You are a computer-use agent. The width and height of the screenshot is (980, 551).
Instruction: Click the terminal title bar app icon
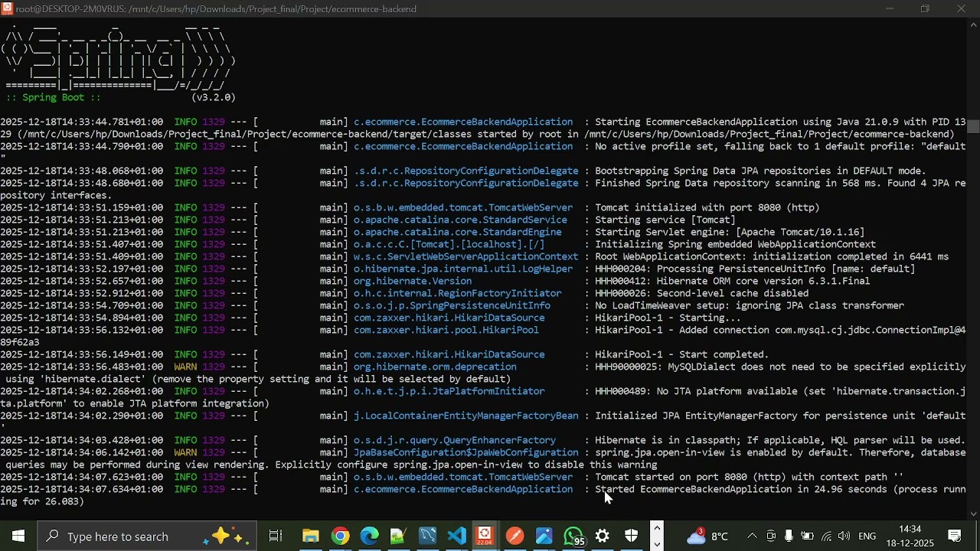(7, 8)
